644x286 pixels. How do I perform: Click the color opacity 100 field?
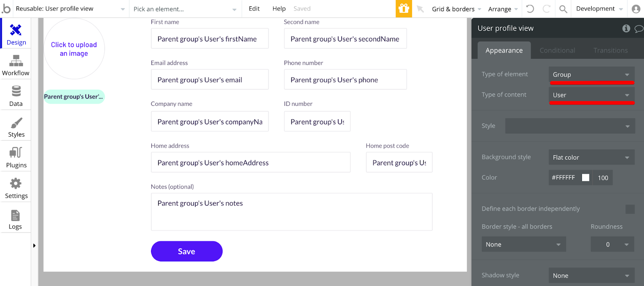click(x=603, y=178)
